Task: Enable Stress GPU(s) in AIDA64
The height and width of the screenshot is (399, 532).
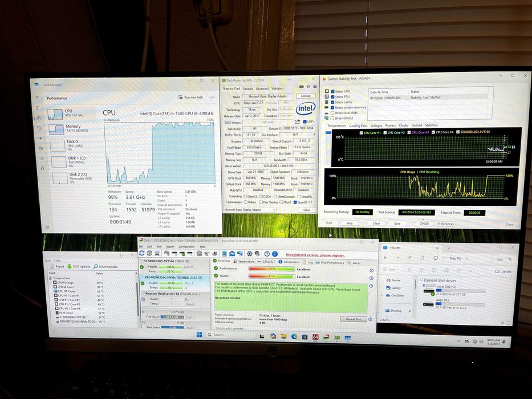Action: coord(332,118)
